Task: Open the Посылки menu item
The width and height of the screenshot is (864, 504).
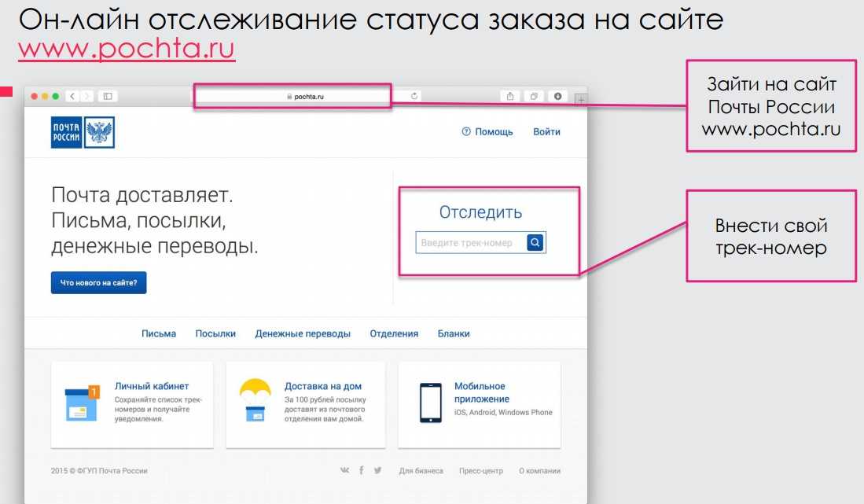Action: coord(215,334)
